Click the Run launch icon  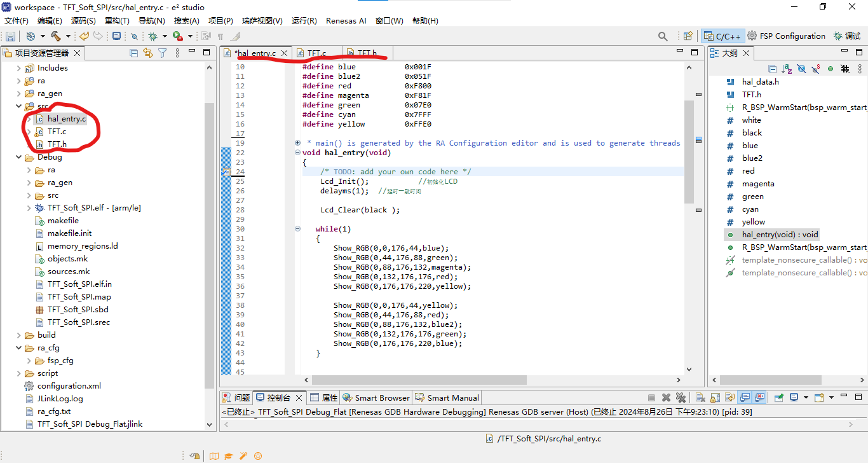click(178, 36)
